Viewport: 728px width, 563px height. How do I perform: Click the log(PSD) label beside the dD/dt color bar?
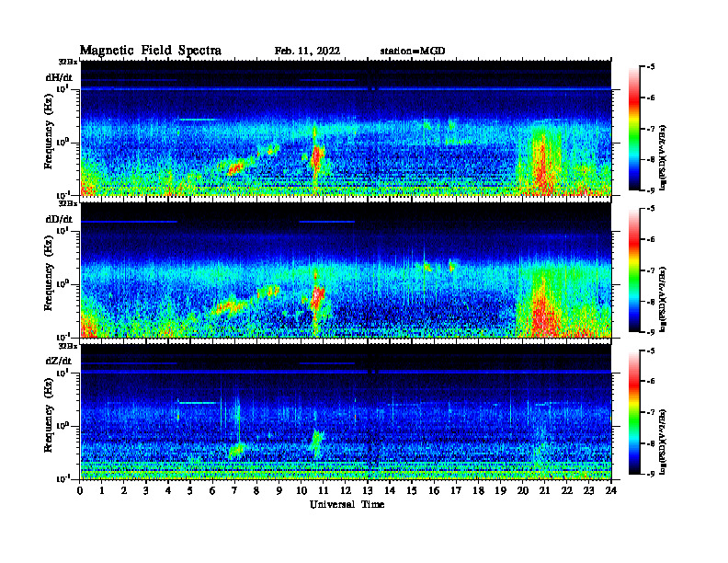click(664, 300)
